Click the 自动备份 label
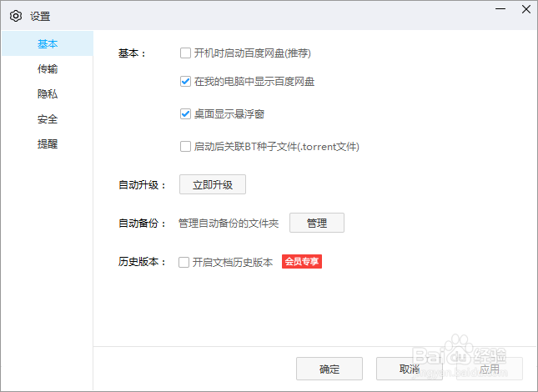Screen dimensions: 538x392 (x=142, y=224)
